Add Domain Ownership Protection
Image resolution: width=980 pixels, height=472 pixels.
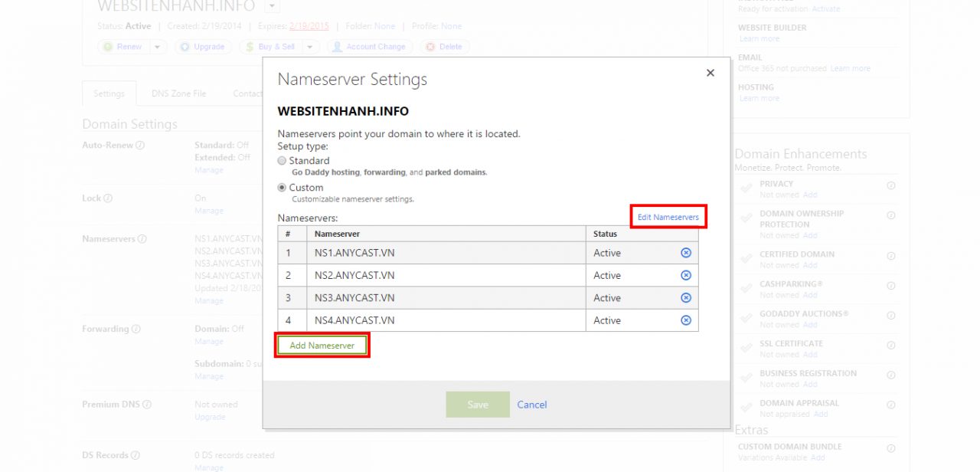tap(810, 235)
